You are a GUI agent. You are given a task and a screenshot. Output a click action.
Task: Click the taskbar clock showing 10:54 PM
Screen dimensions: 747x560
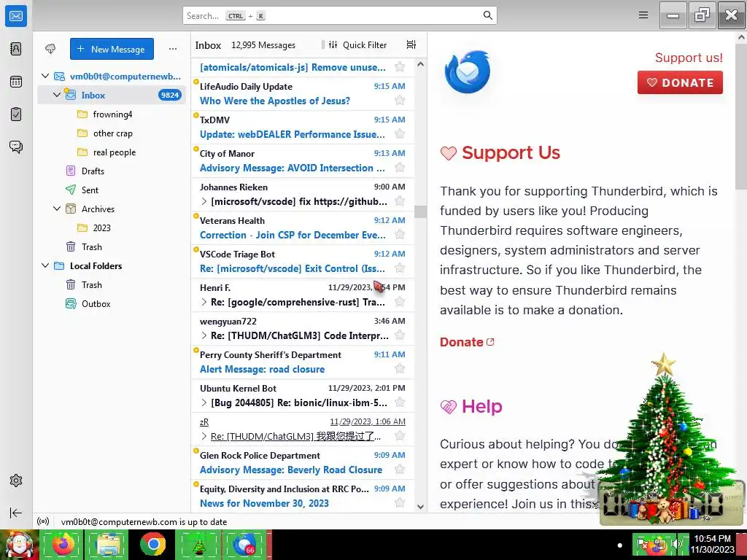point(712,544)
